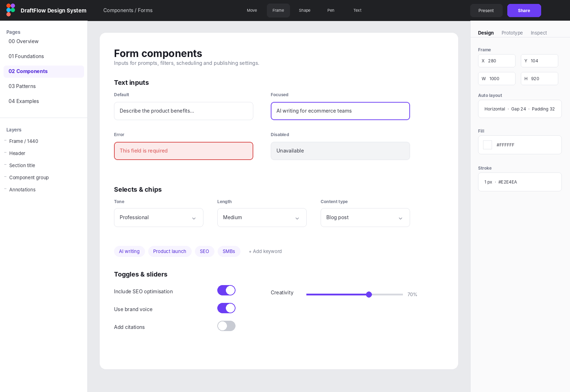Turn off Use brand voice toggle
Viewport: 570px width, 392px height.
pyautogui.click(x=226, y=308)
